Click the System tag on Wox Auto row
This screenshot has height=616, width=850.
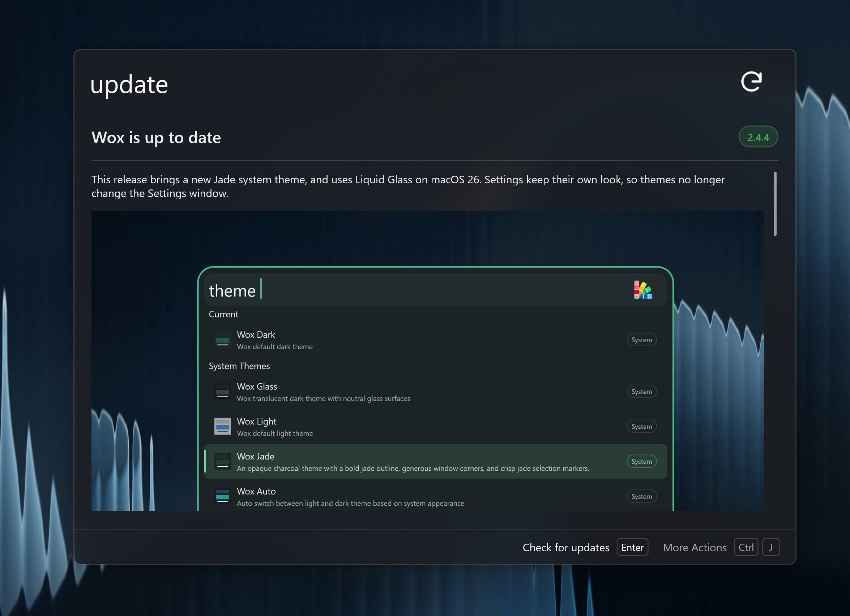[x=642, y=496]
